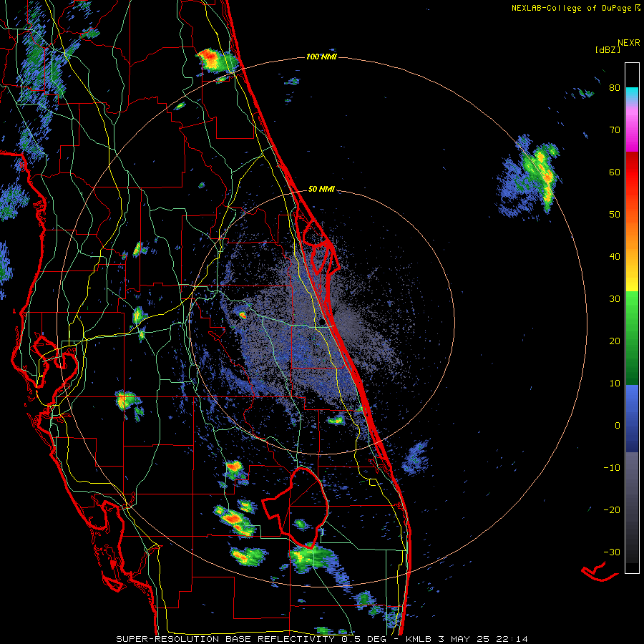Click the 30 value on the dBZ scale
644x644 pixels.
pos(615,299)
